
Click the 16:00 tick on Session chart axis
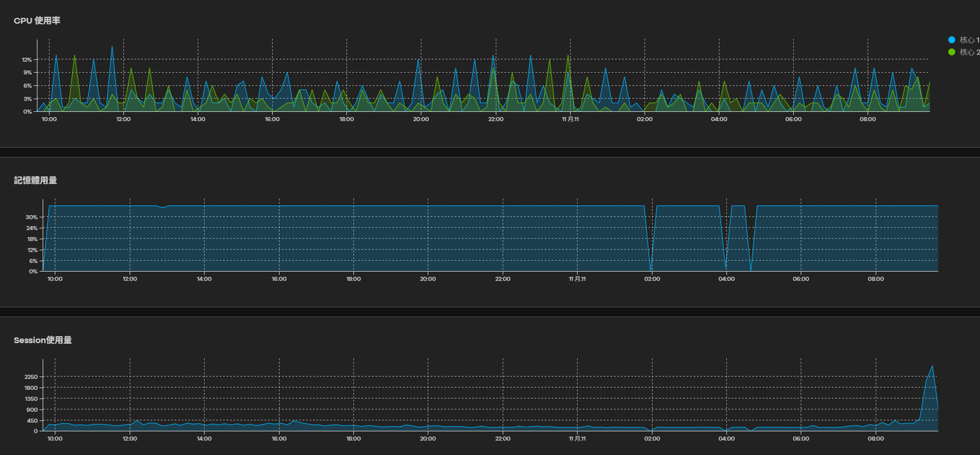tap(279, 439)
